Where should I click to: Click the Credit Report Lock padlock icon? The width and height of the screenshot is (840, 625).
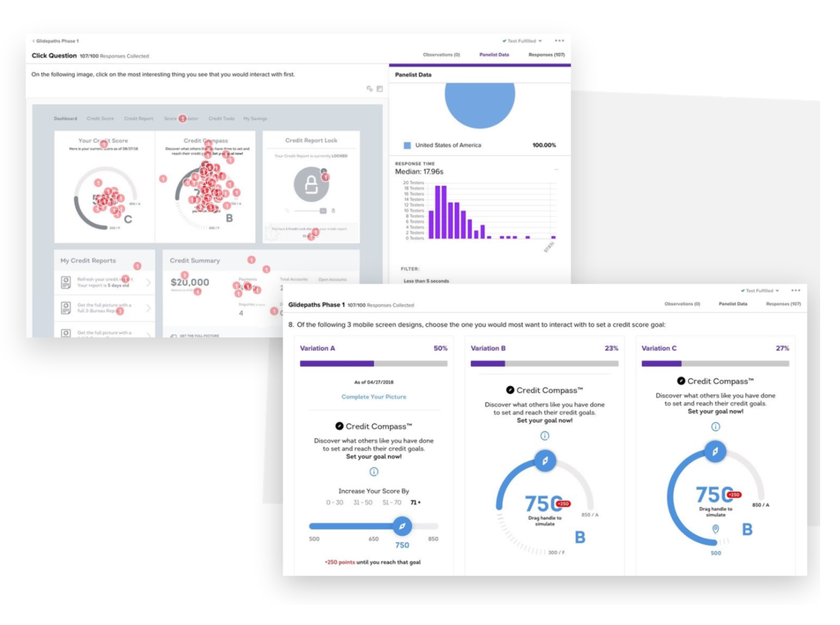tap(311, 184)
